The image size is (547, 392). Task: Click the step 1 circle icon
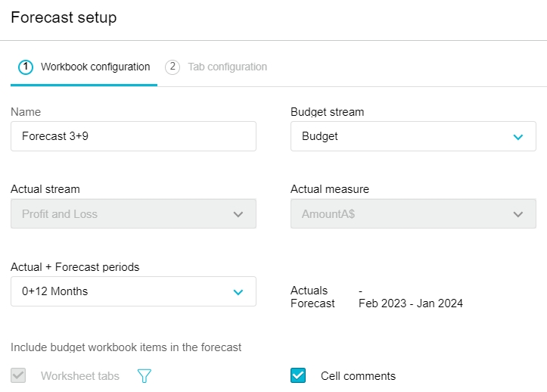tap(26, 67)
